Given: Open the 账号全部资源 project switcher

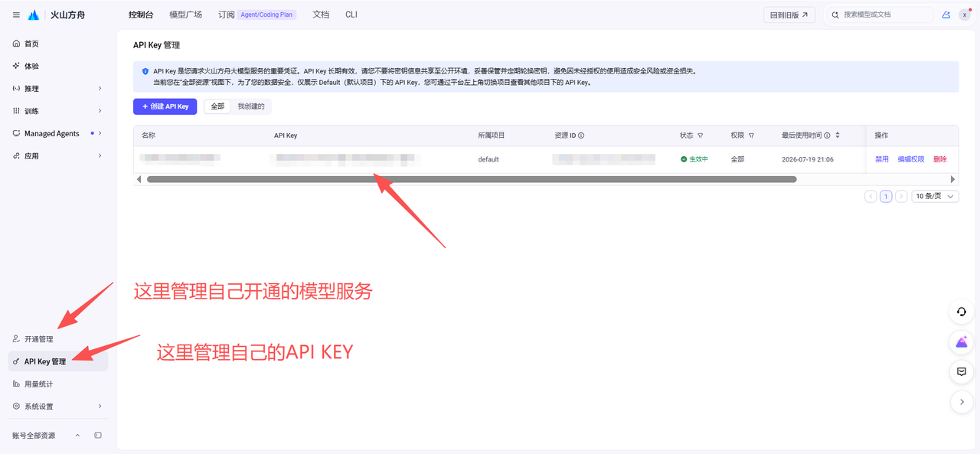Looking at the screenshot, I should pyautogui.click(x=46, y=436).
